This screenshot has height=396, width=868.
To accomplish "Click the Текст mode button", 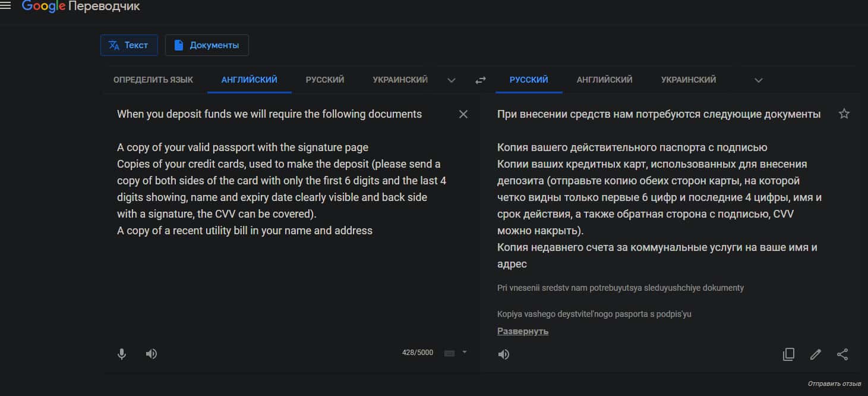I will (x=129, y=45).
